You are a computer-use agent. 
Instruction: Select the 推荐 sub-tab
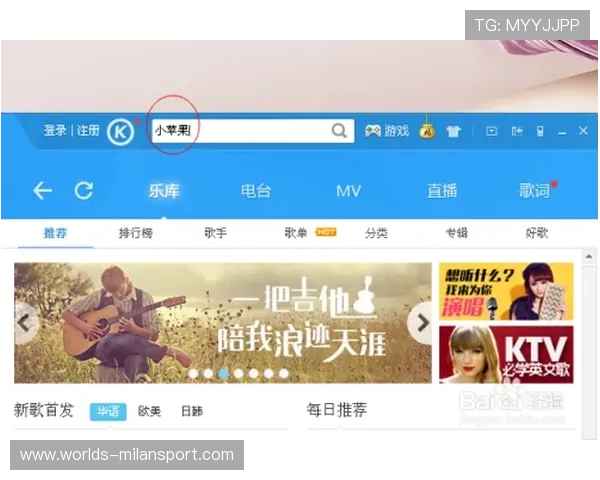[55, 233]
